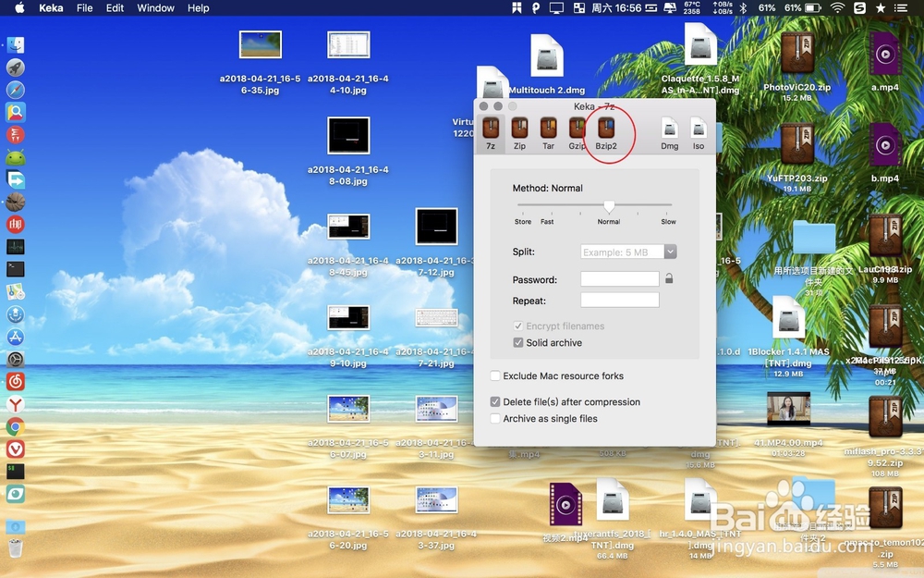The image size is (924, 578).
Task: Open the Edit menu
Action: pyautogui.click(x=115, y=7)
